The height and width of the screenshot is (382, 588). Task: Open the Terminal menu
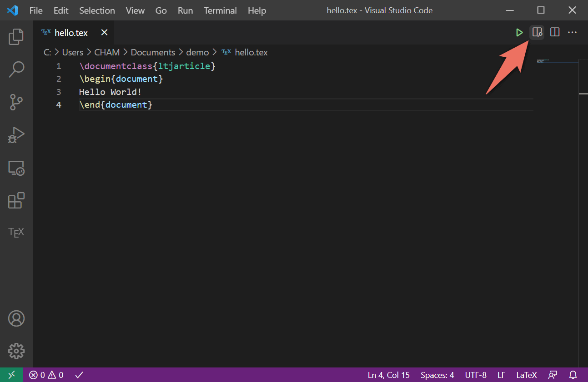(220, 10)
